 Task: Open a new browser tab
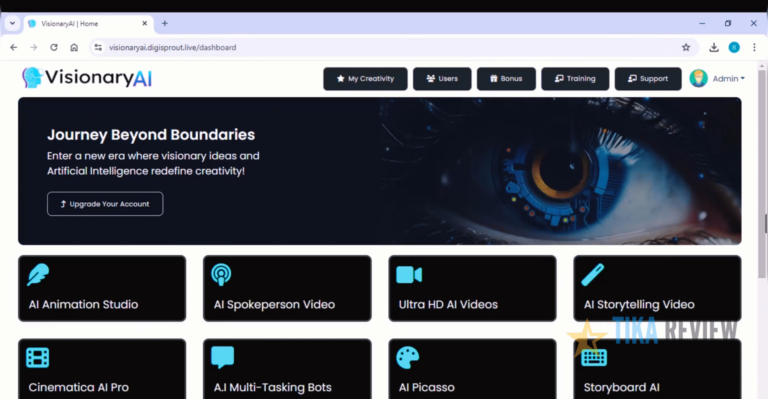(165, 23)
